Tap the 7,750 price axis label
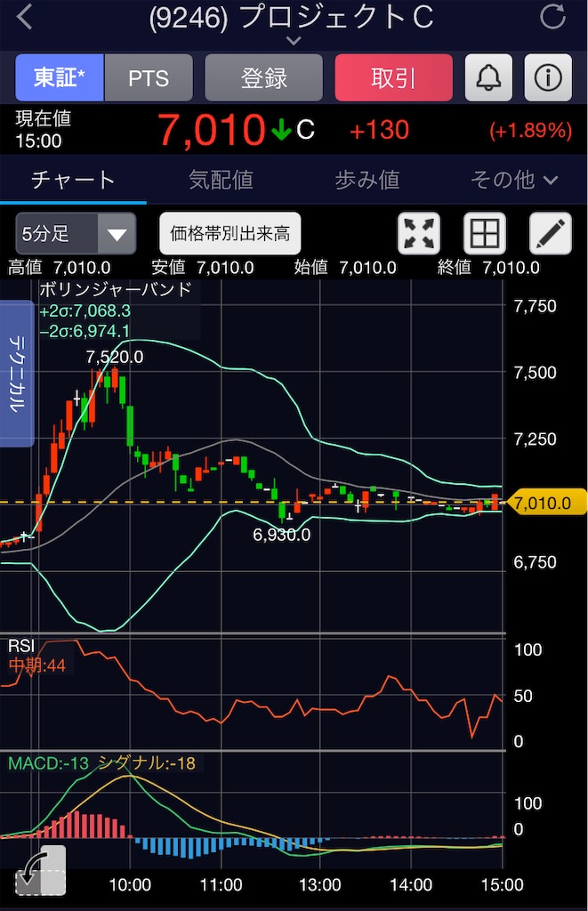Viewport: 588px width, 911px height. (535, 306)
